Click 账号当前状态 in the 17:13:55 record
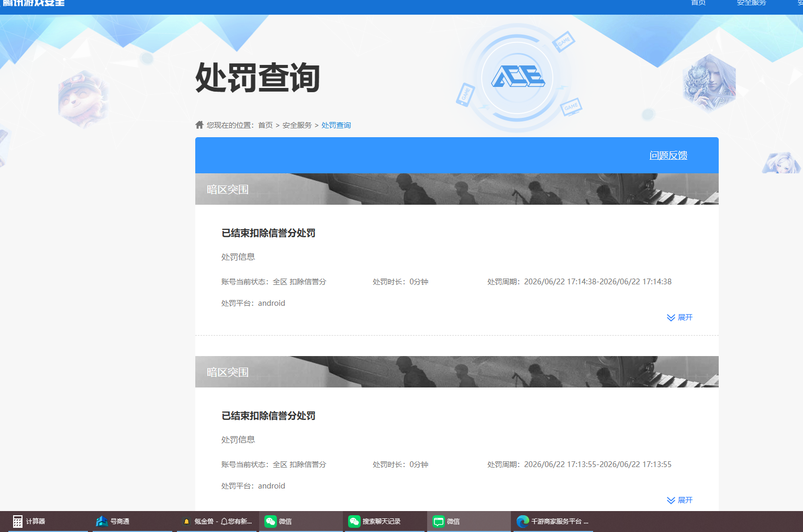This screenshot has width=803, height=532. (274, 464)
